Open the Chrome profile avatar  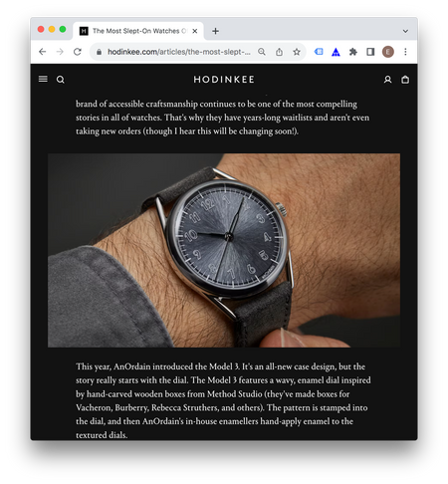coord(387,52)
